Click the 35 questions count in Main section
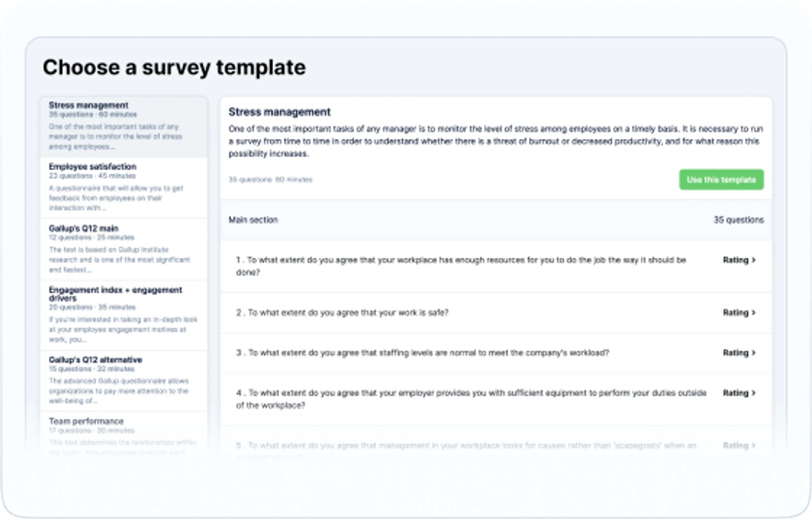The image size is (812, 519). pos(738,220)
